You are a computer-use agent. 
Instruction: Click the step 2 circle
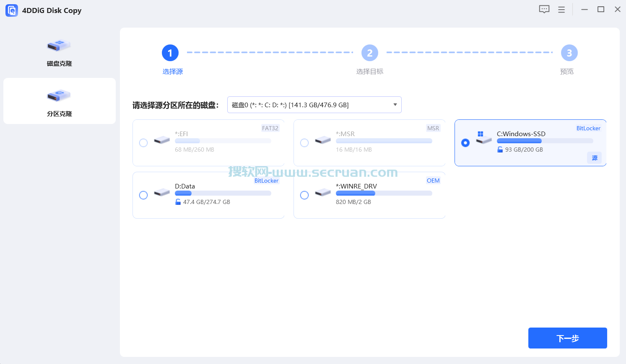click(x=370, y=53)
